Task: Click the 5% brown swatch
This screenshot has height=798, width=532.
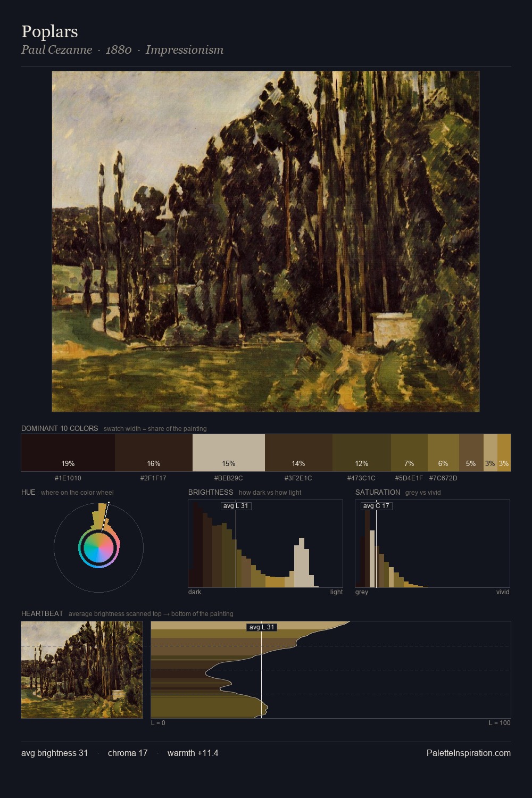Action: [x=471, y=453]
